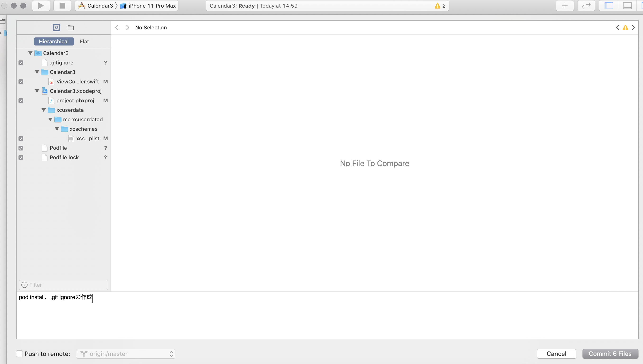Viewport: 643px width, 364px height.
Task: Click the Podfile document icon
Action: coord(45,148)
